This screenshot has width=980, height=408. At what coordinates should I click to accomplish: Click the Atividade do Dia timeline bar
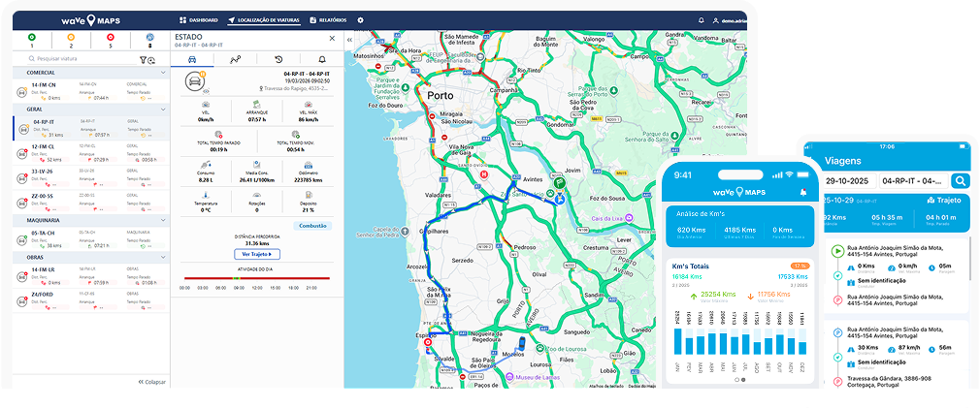(x=257, y=278)
